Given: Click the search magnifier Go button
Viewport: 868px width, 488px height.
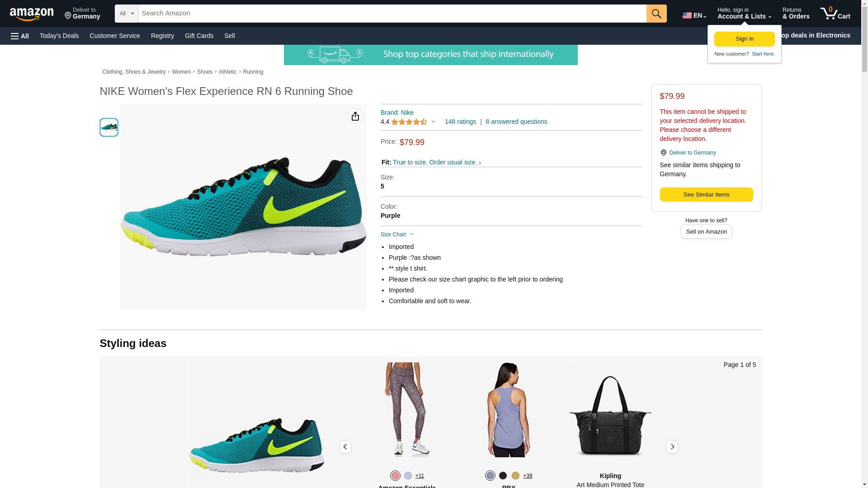Looking at the screenshot, I should click(656, 14).
